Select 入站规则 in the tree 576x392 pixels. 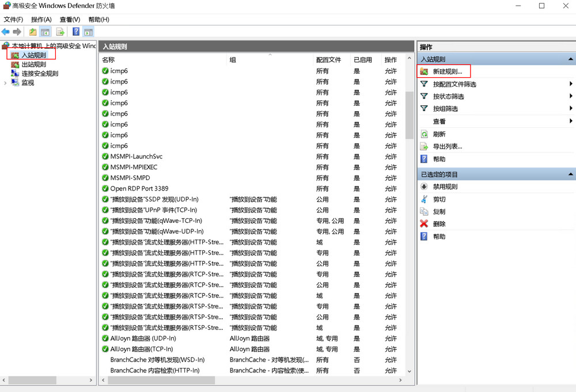33,55
